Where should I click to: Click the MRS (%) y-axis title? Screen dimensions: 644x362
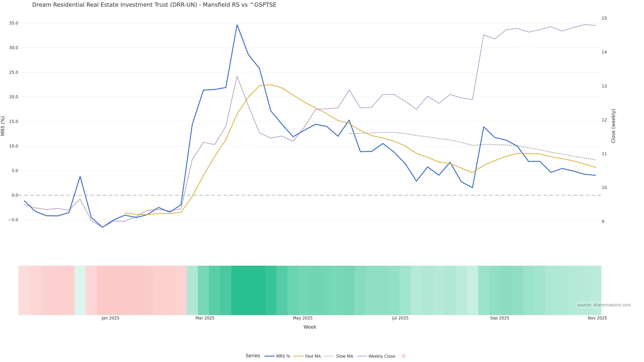(x=3, y=126)
